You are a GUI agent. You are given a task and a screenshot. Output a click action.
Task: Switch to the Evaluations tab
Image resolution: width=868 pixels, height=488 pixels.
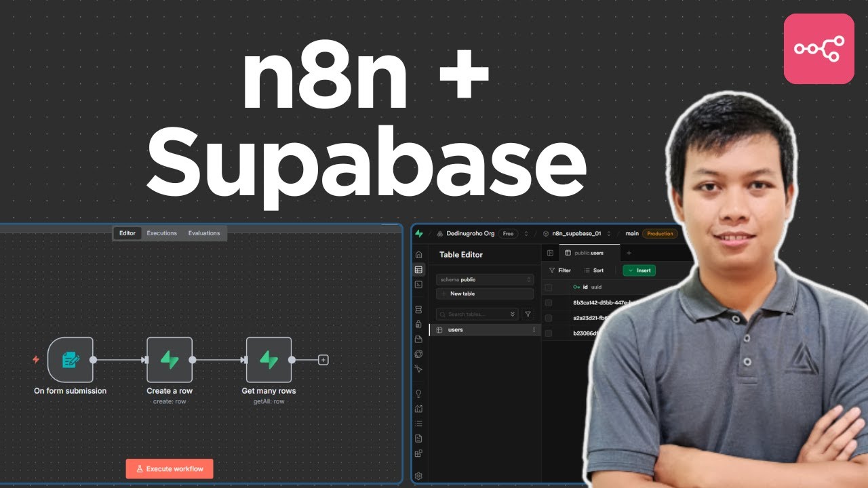pos(204,233)
